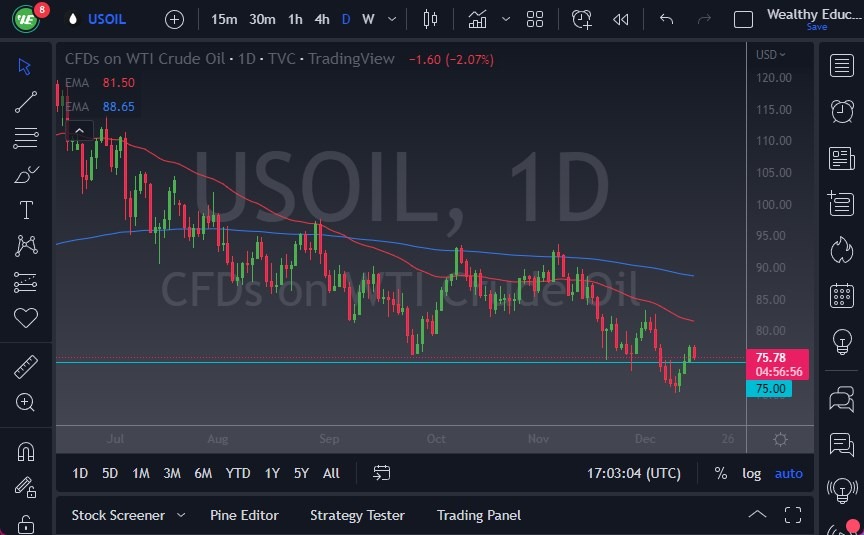Screen dimensions: 864x535
Task: Click the replay rewind icon
Action: [621, 19]
